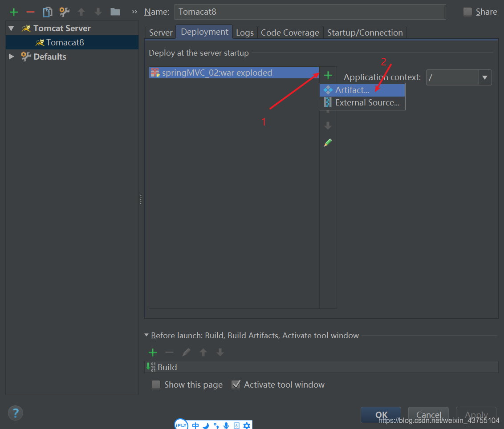
Task: Collapse the Before launch section
Action: coord(146,335)
